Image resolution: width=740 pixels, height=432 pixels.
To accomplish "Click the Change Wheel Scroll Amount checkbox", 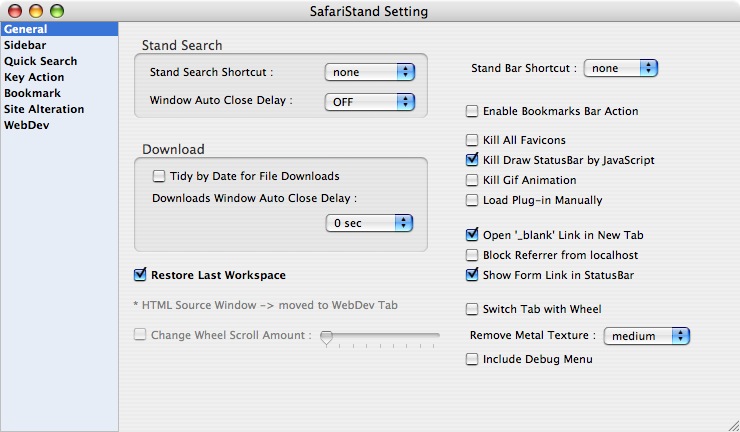I will pos(140,335).
